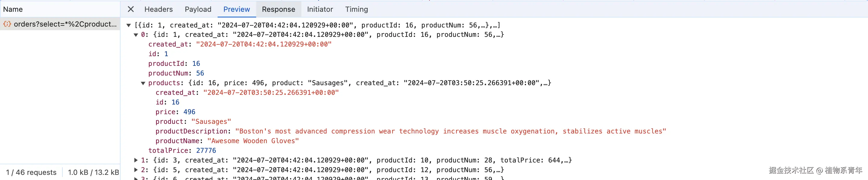Screen dimensions: 868x180
Task: Switch to the Initiator tab
Action: (x=320, y=9)
